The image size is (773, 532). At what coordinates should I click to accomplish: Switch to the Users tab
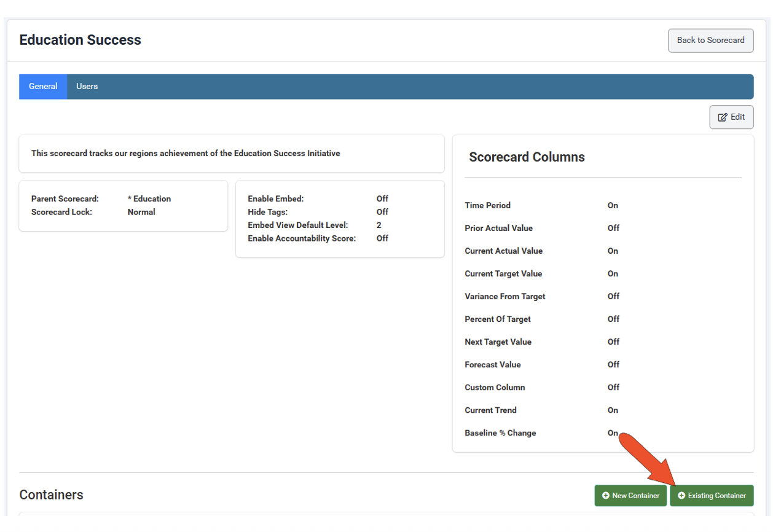(x=87, y=87)
